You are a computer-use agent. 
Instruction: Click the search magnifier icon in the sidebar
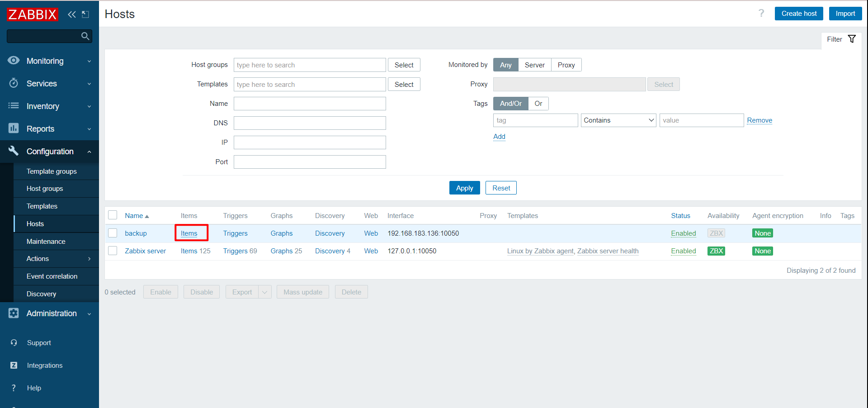pos(85,36)
